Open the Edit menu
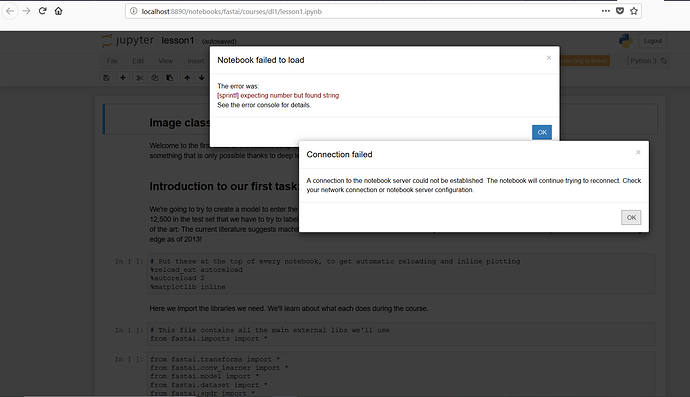 coord(138,61)
